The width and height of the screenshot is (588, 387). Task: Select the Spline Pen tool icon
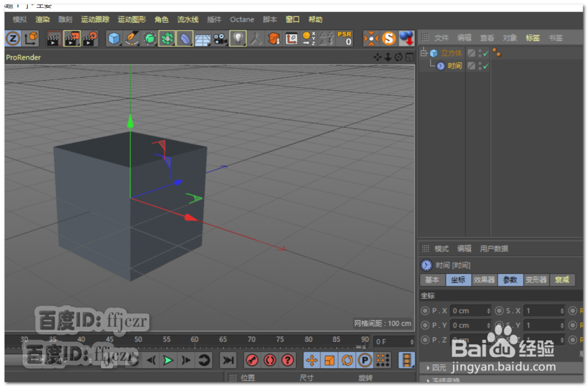pos(132,38)
